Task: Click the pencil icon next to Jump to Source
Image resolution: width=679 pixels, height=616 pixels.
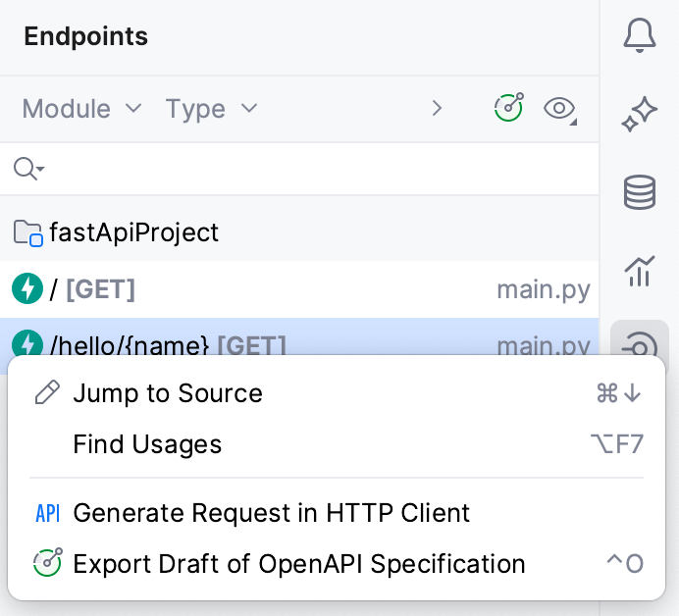Action: coord(47,393)
